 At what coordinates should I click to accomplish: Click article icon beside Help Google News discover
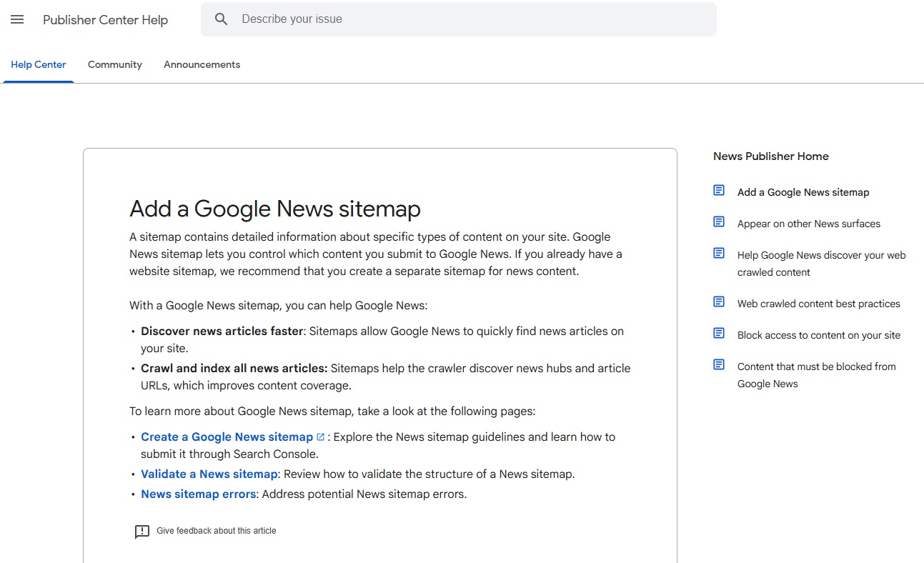click(x=719, y=254)
